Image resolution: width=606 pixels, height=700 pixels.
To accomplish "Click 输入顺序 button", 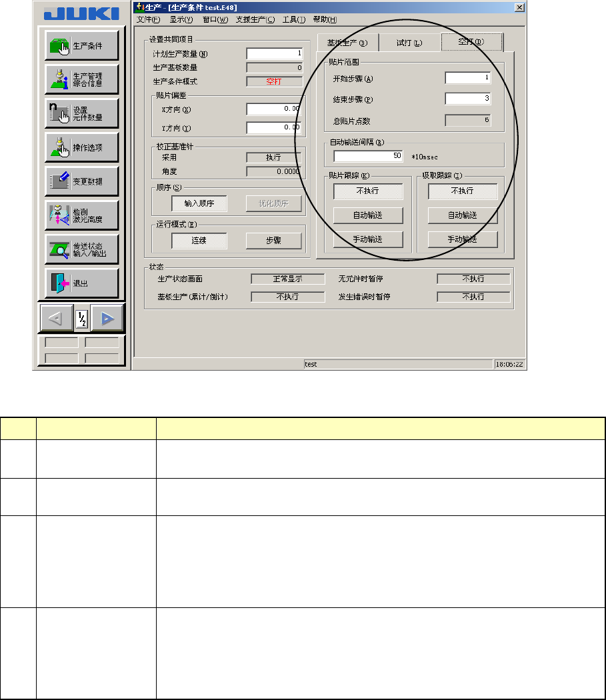I will (199, 203).
